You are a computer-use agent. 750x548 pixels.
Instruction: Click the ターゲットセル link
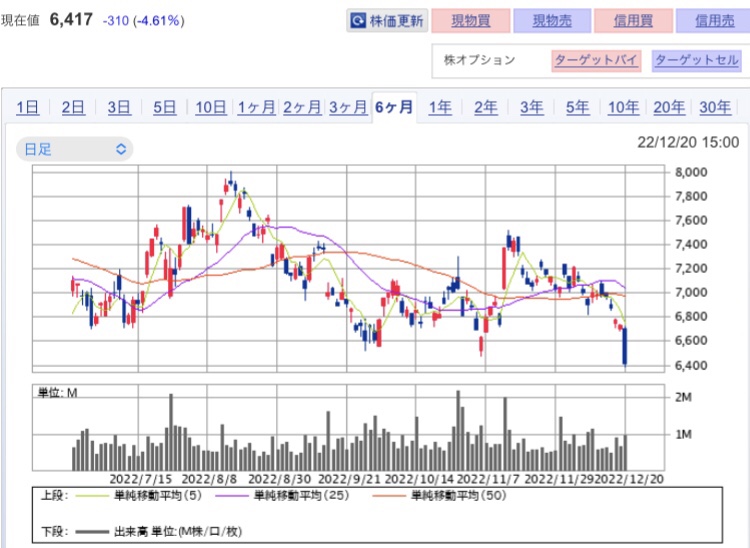click(x=696, y=61)
